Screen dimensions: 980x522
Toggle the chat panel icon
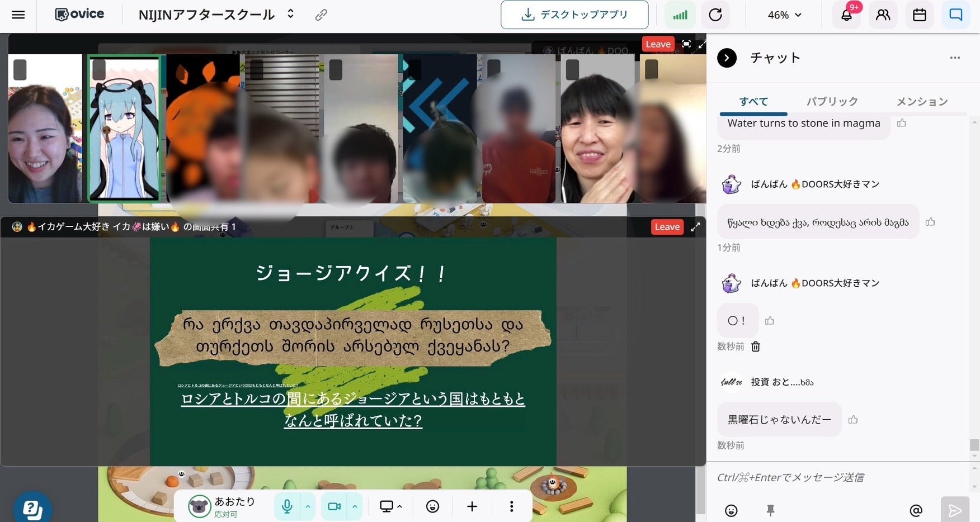tap(956, 15)
